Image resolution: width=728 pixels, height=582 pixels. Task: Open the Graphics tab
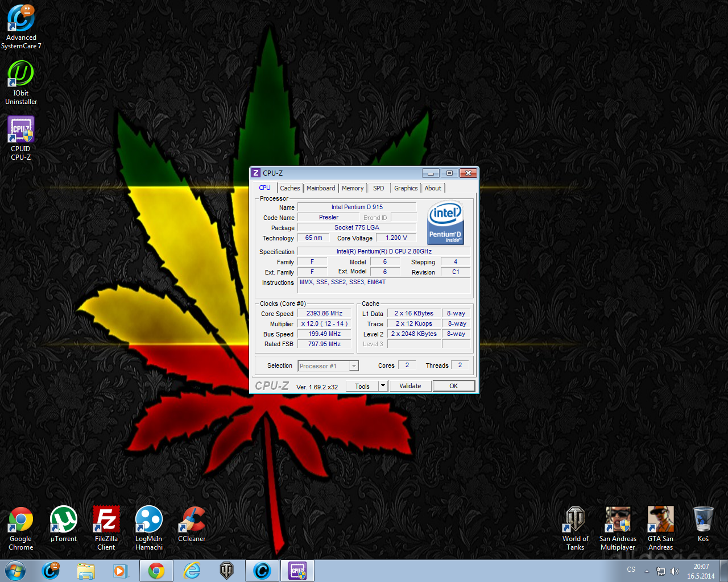tap(406, 188)
